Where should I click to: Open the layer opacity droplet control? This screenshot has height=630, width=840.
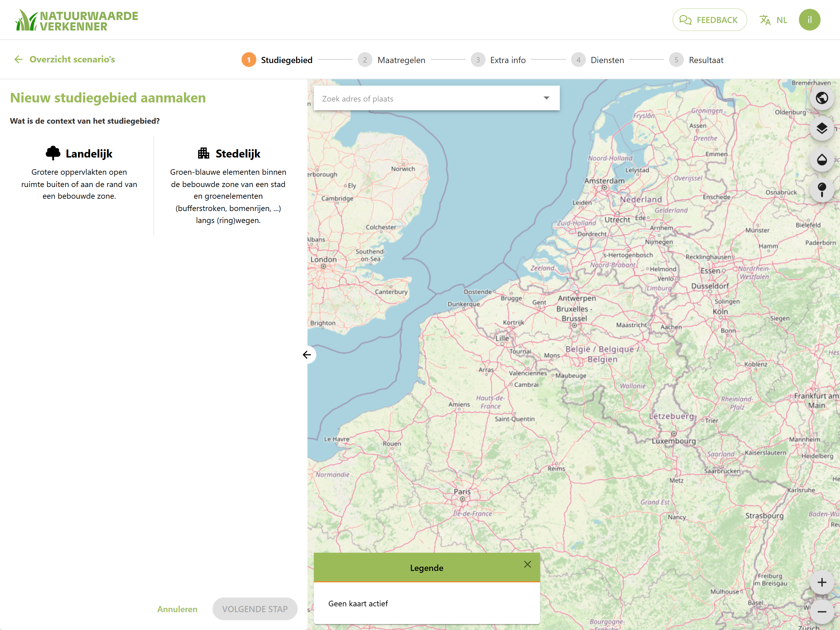tap(822, 160)
